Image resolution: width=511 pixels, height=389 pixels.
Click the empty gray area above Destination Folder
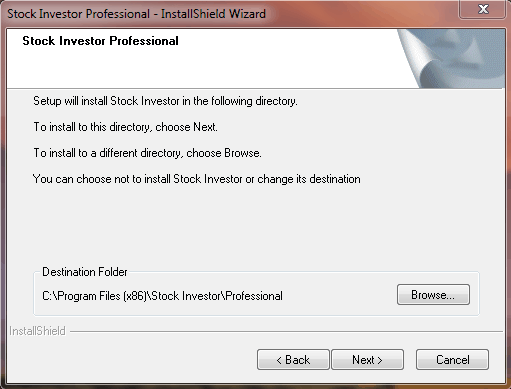coord(255,227)
